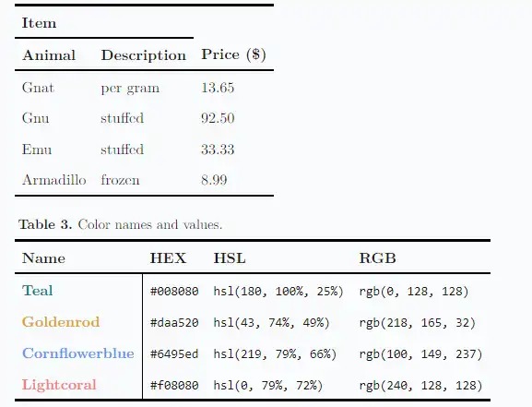Click the HSL column header
The image size is (532, 407).
coord(230,258)
